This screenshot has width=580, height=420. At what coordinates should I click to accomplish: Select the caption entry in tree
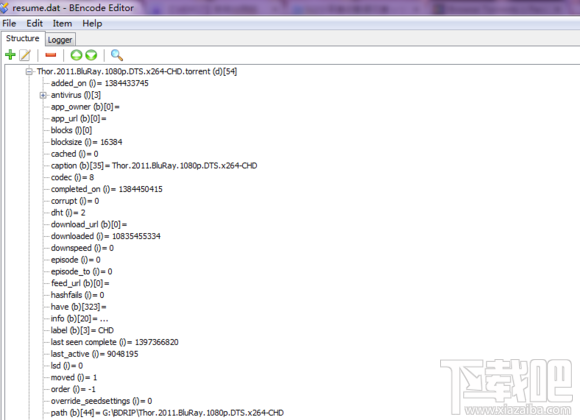(x=154, y=165)
